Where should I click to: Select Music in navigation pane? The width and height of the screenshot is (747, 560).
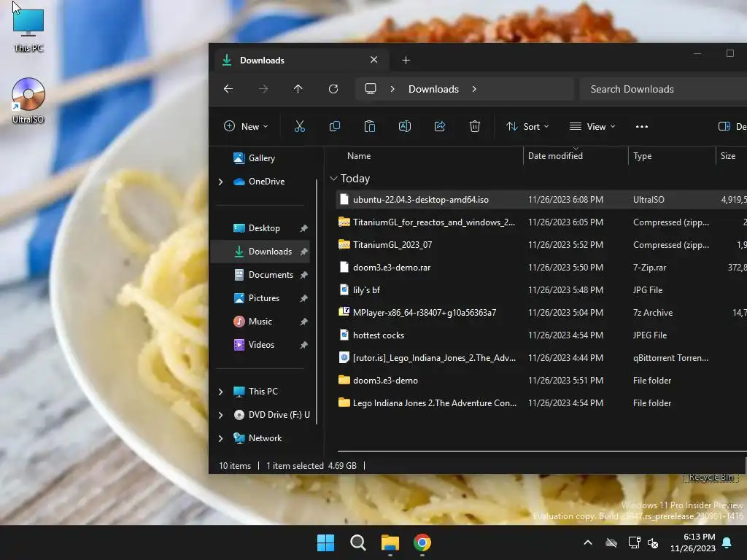coord(260,322)
